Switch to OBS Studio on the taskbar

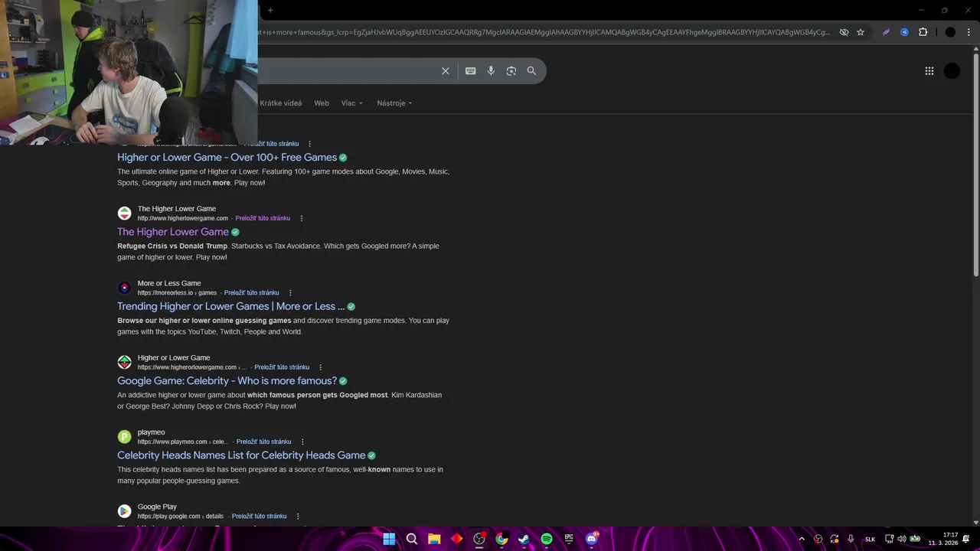[x=479, y=539]
